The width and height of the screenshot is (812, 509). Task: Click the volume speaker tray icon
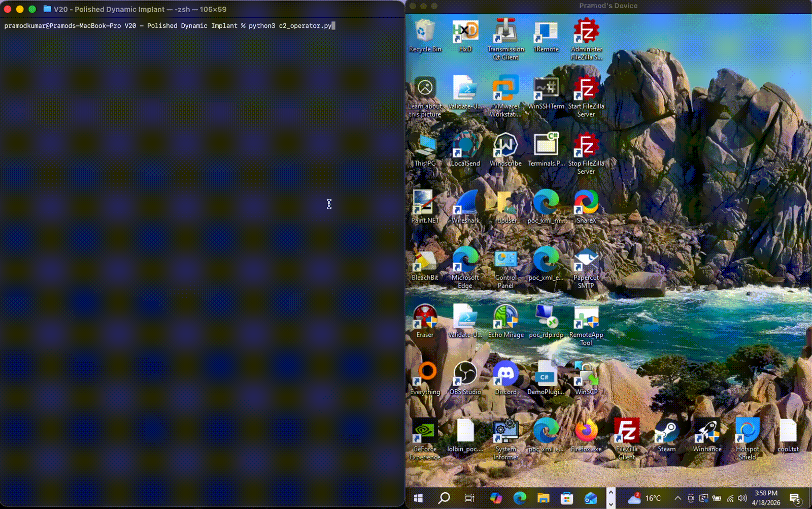tap(742, 498)
